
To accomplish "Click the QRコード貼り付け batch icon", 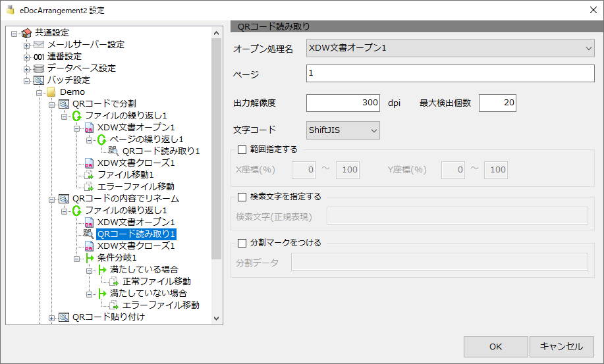I will click(x=63, y=317).
